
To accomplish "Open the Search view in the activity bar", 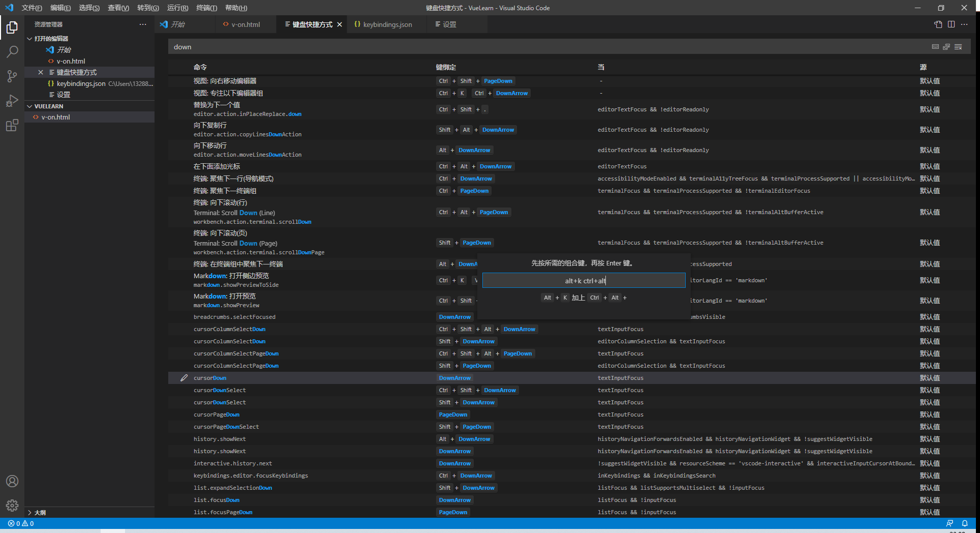I will point(12,51).
